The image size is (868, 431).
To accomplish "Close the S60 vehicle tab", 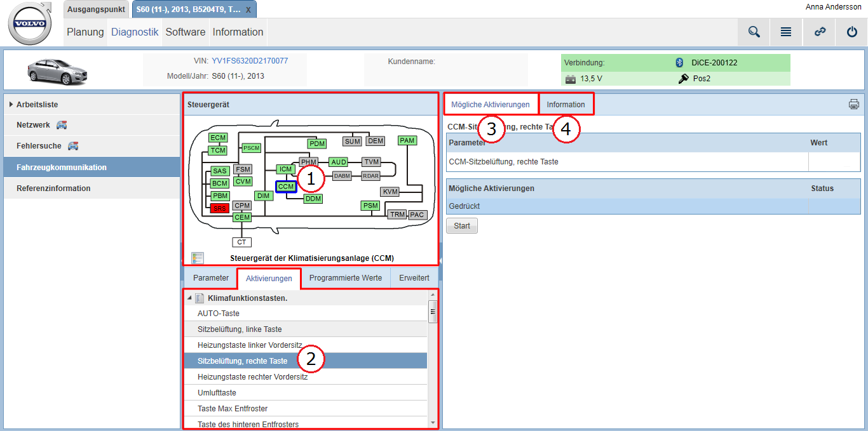I will (248, 10).
